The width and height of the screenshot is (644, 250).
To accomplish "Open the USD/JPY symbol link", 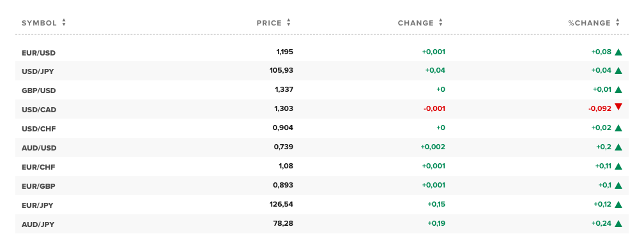I will pyautogui.click(x=38, y=71).
